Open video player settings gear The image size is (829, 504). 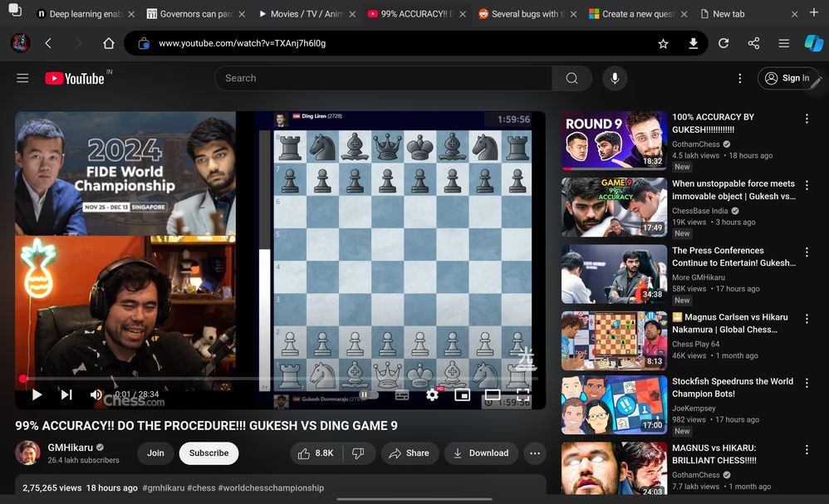432,394
